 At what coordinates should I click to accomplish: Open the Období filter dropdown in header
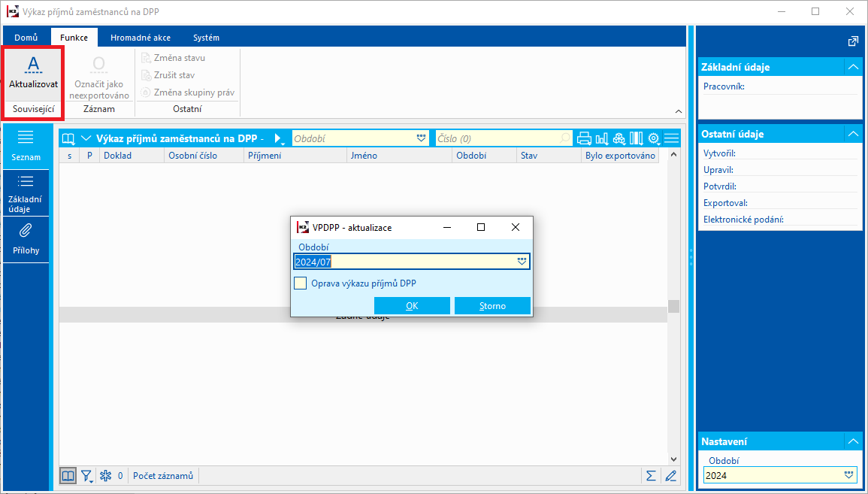click(x=422, y=138)
